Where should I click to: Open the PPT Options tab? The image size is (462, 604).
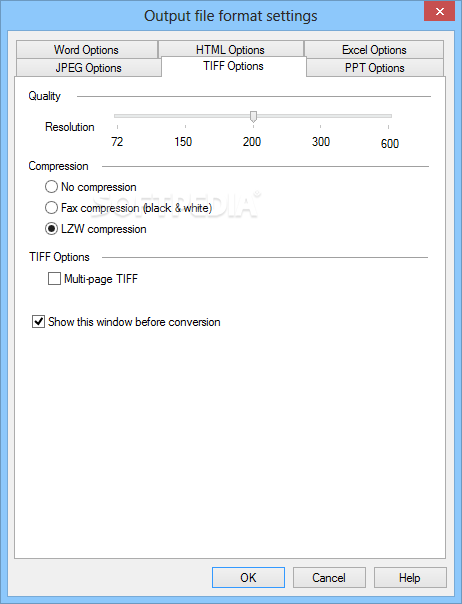pyautogui.click(x=375, y=68)
